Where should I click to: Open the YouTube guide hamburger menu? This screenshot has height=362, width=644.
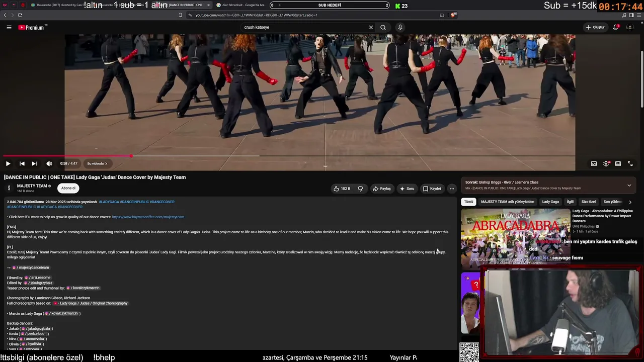coord(9,28)
